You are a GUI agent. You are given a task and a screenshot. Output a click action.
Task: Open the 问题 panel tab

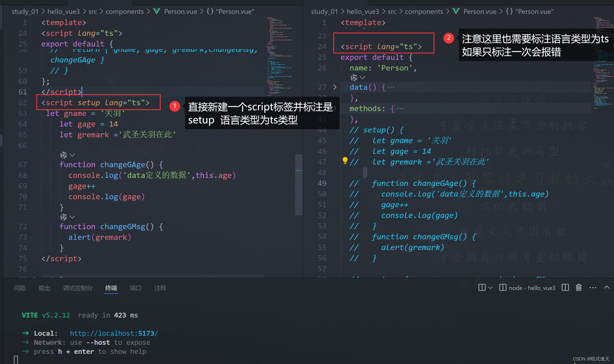tap(20, 288)
